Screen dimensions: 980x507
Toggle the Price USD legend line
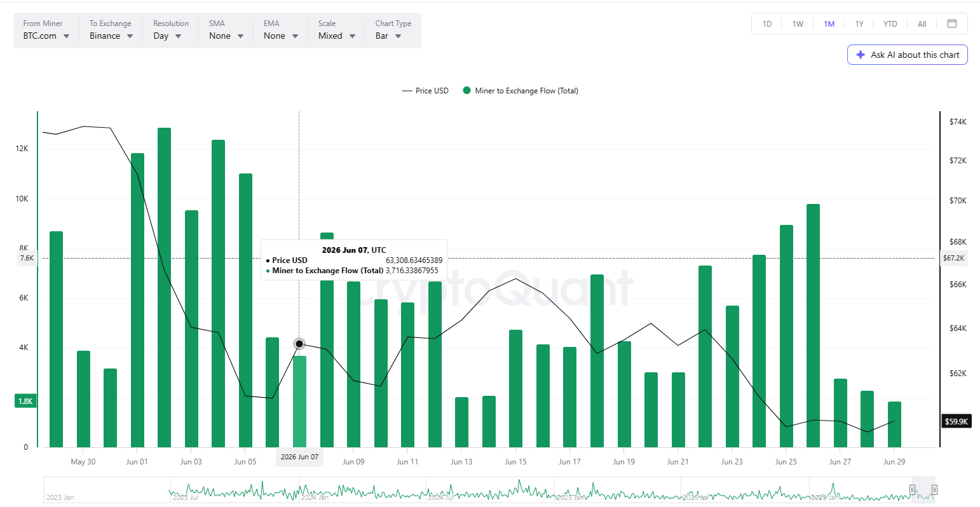407,91
